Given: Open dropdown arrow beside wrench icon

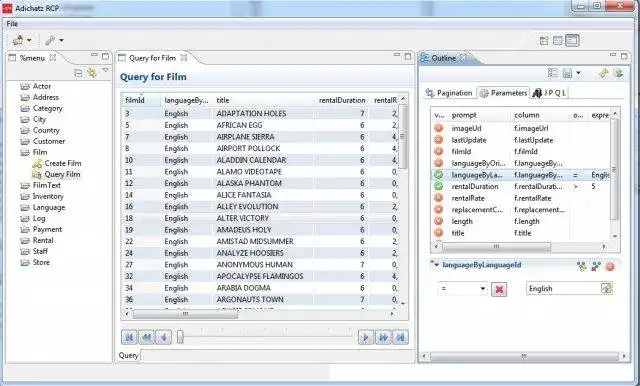Looking at the screenshot, I should (61, 40).
